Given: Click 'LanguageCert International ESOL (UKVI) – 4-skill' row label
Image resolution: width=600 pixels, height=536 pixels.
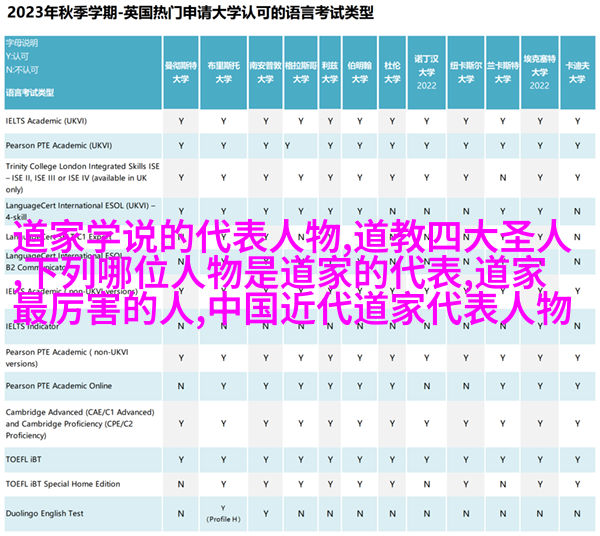Looking at the screenshot, I should (80, 211).
